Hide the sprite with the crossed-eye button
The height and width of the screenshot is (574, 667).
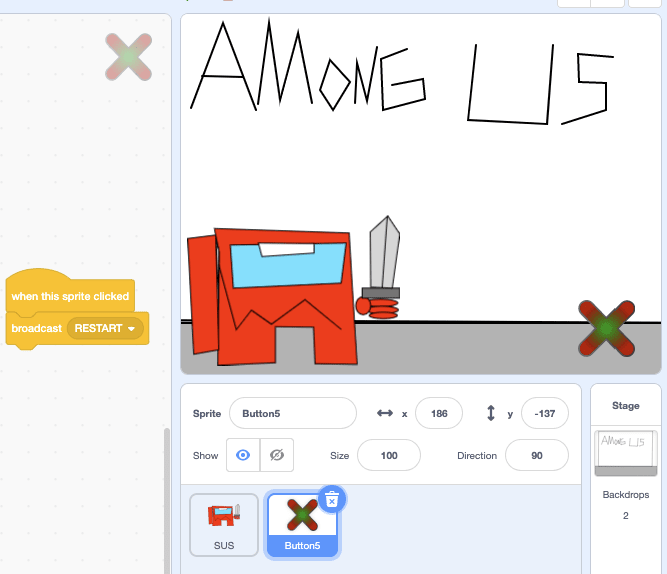(277, 455)
